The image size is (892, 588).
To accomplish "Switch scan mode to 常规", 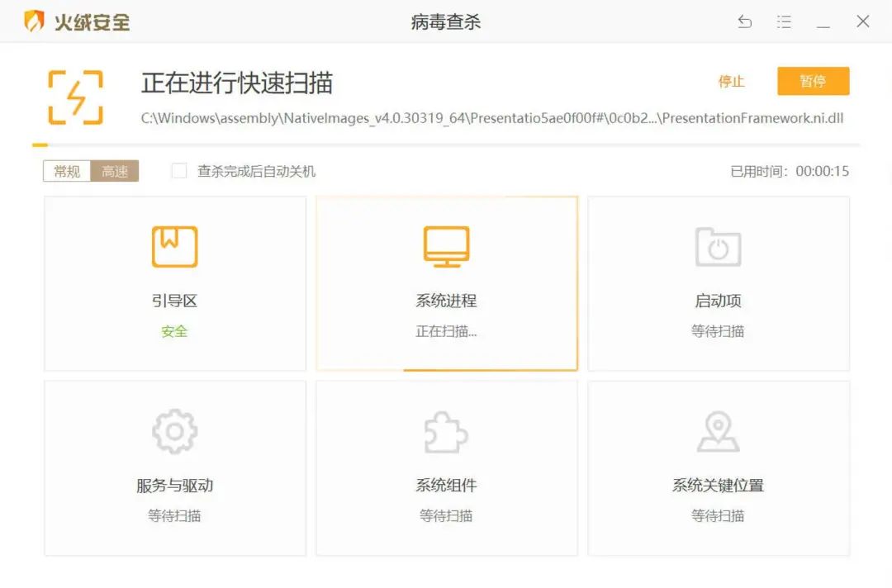I will (66, 171).
